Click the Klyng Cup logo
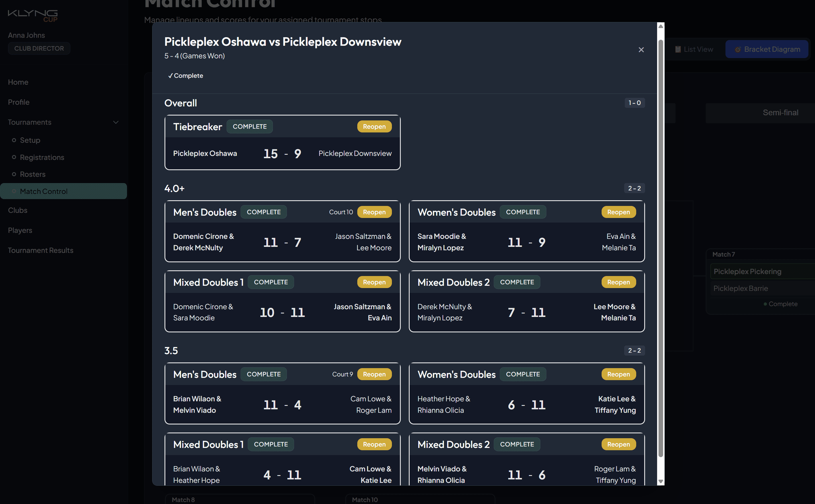Image resolution: width=815 pixels, height=504 pixels. [33, 15]
